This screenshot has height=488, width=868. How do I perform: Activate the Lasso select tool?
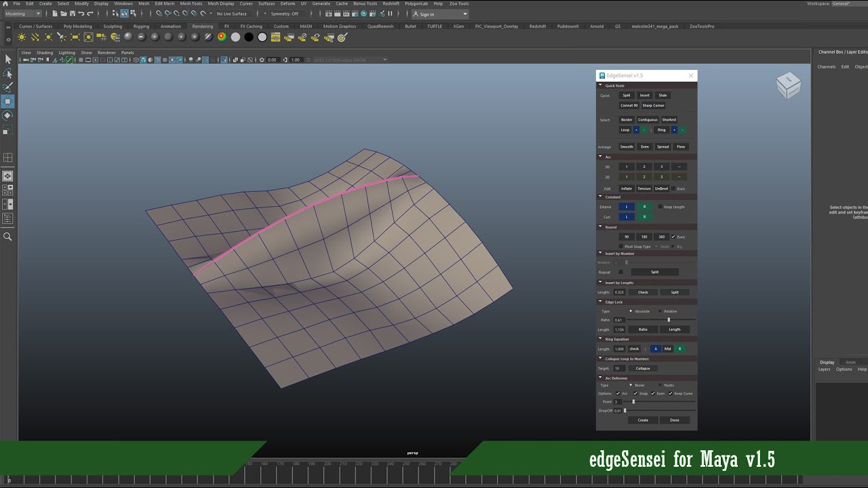coord(8,73)
